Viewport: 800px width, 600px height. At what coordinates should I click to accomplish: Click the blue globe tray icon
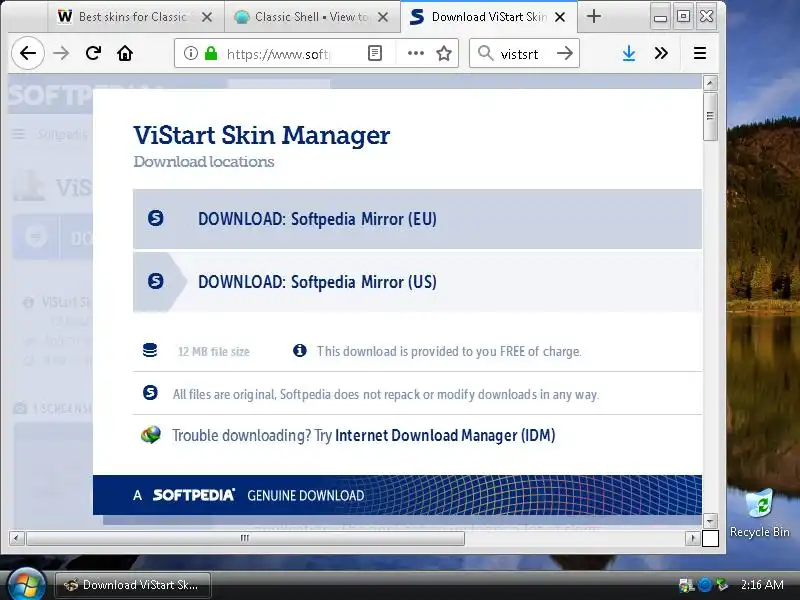705,585
